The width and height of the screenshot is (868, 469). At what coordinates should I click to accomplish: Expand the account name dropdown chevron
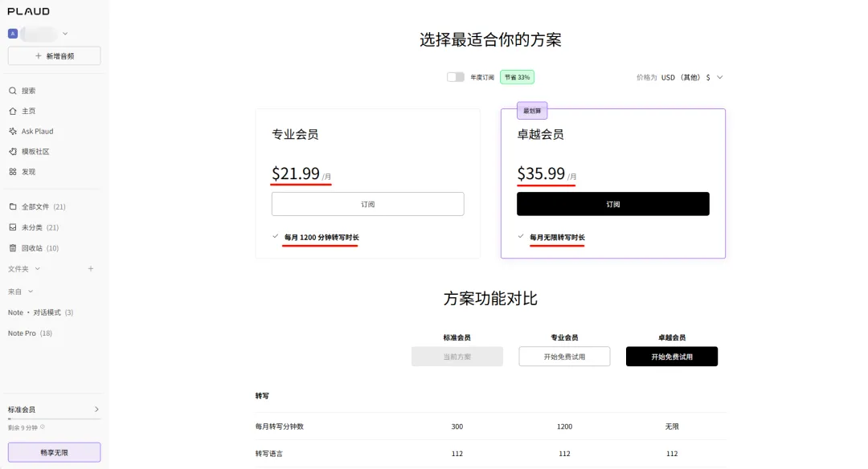(x=65, y=34)
